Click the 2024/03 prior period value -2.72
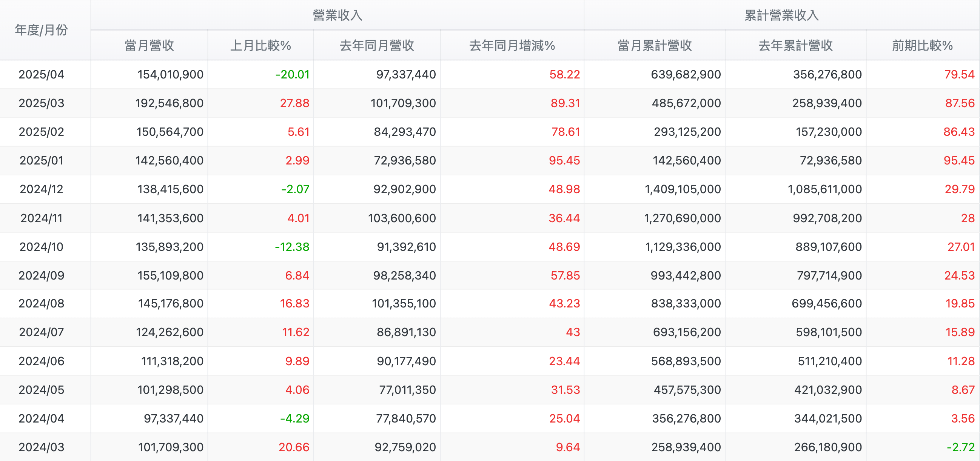980x461 pixels. point(961,447)
